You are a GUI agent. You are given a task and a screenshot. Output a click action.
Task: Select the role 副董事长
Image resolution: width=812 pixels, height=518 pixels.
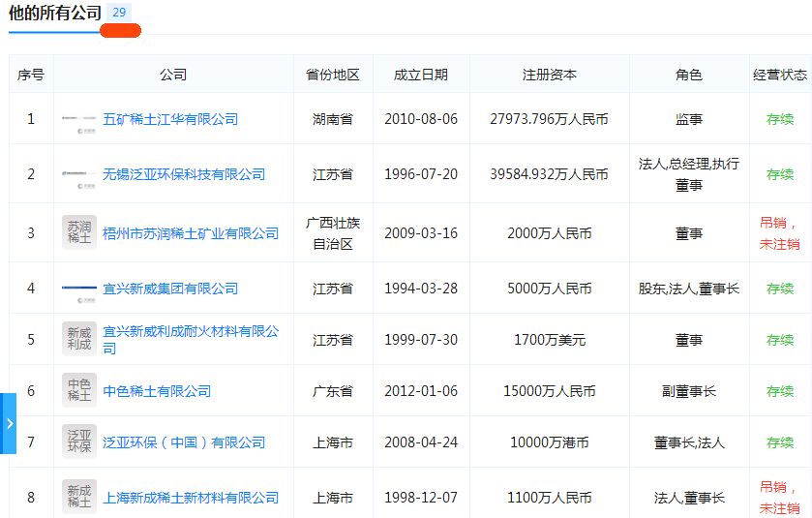pyautogui.click(x=689, y=390)
